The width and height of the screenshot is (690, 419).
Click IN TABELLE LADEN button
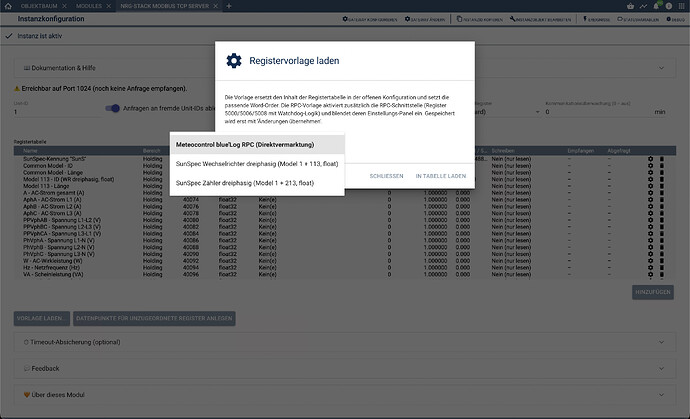point(440,176)
